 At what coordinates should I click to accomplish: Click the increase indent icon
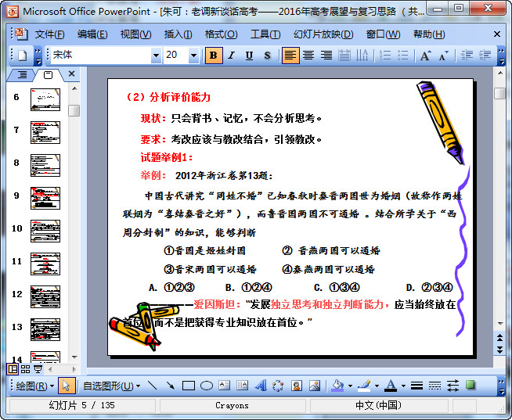coord(485,56)
